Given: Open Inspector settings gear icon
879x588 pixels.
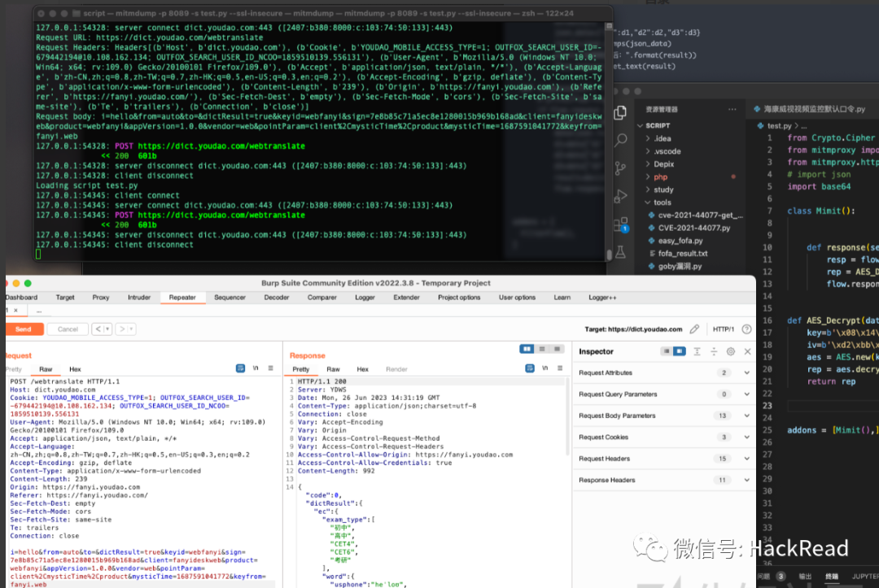Looking at the screenshot, I should pos(730,351).
